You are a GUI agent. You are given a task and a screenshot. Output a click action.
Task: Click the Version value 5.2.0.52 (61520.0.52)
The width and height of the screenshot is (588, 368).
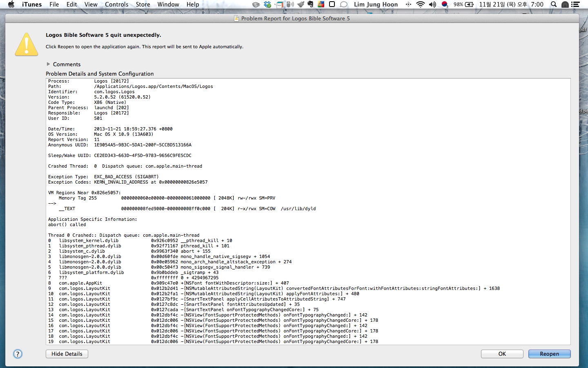click(x=122, y=97)
